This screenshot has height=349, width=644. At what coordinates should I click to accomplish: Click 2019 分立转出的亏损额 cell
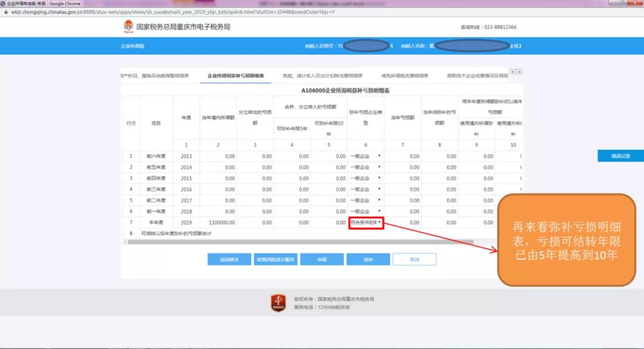tap(255, 223)
